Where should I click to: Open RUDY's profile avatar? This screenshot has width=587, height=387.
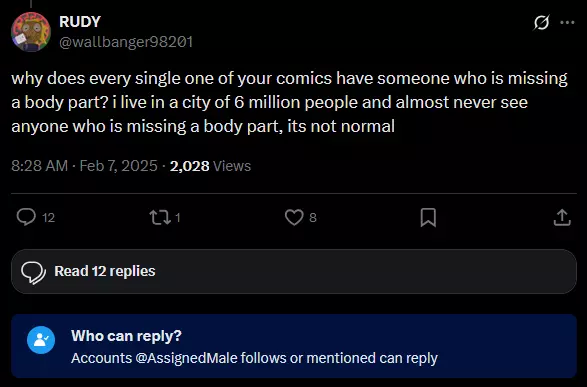[31, 32]
